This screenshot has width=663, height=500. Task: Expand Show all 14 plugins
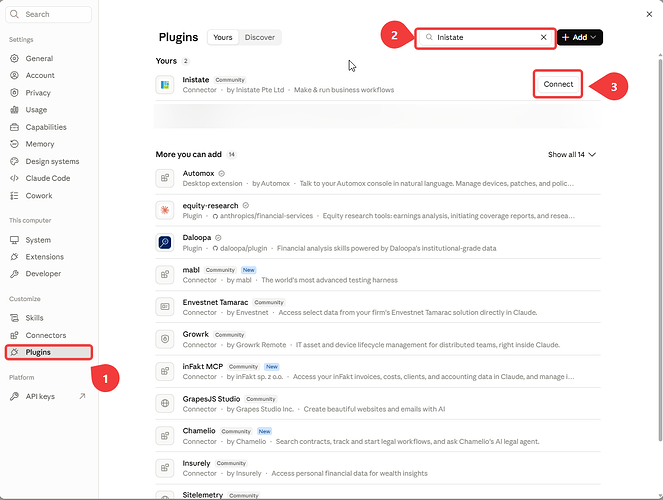[572, 154]
